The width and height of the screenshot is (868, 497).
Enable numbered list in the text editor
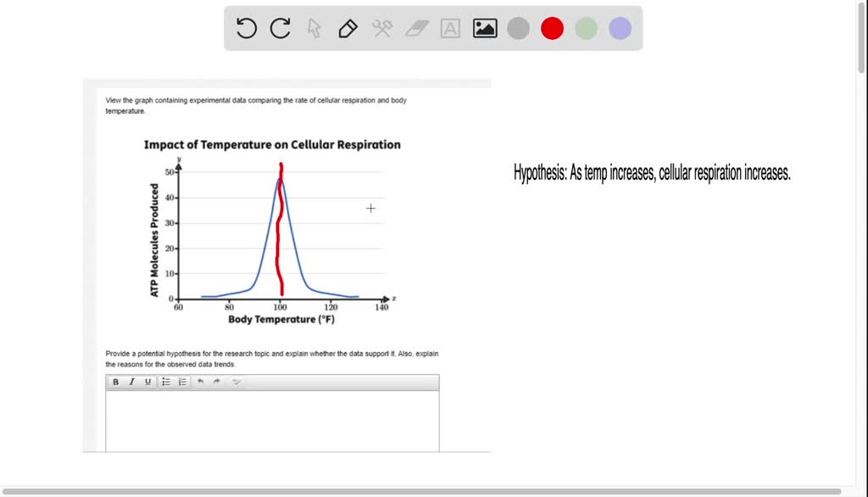pyautogui.click(x=181, y=382)
